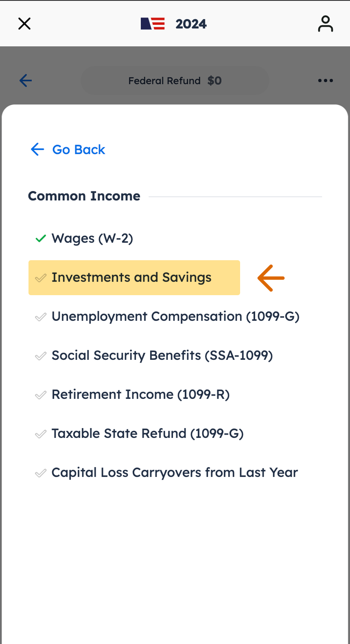Click the gray checkmark beside Retirement Income

tap(40, 394)
